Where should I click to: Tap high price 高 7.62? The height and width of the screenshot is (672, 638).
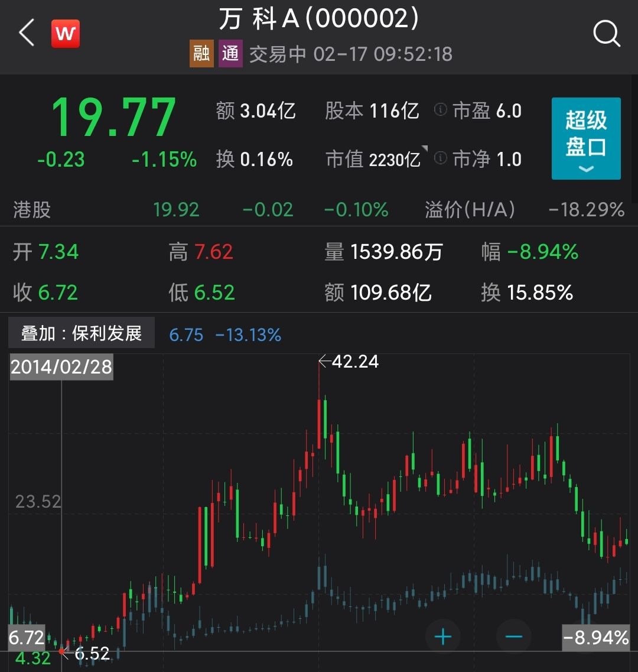point(201,252)
